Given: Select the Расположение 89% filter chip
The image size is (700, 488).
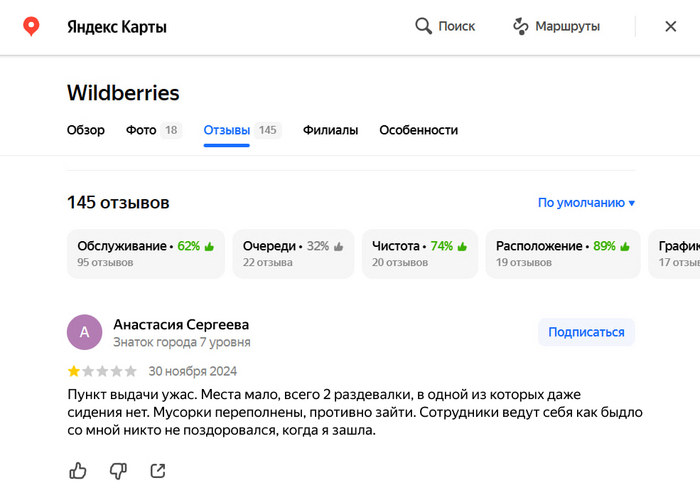Looking at the screenshot, I should tap(562, 253).
